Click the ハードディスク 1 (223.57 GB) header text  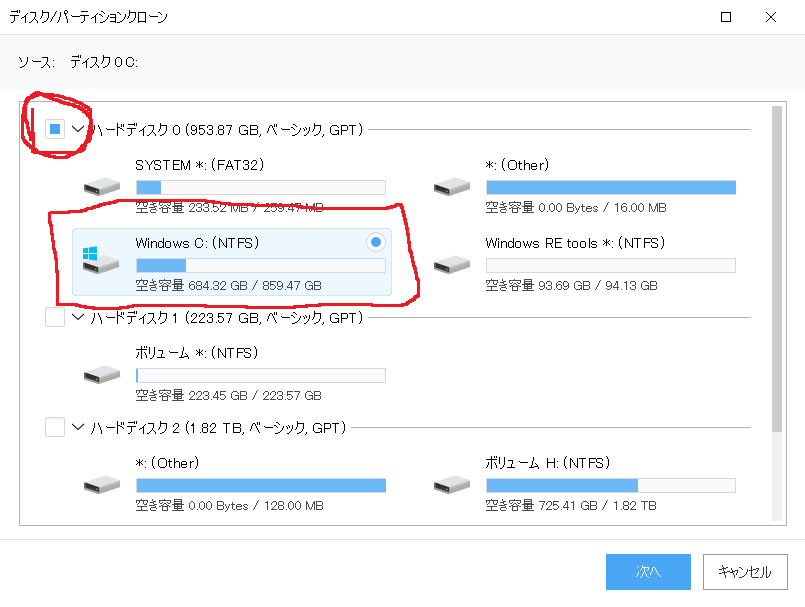(x=227, y=318)
